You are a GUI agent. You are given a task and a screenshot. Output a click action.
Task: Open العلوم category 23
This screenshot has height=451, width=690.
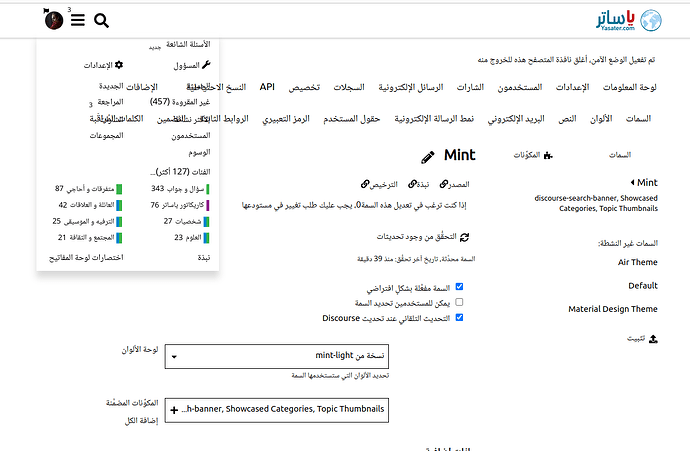[192, 238]
